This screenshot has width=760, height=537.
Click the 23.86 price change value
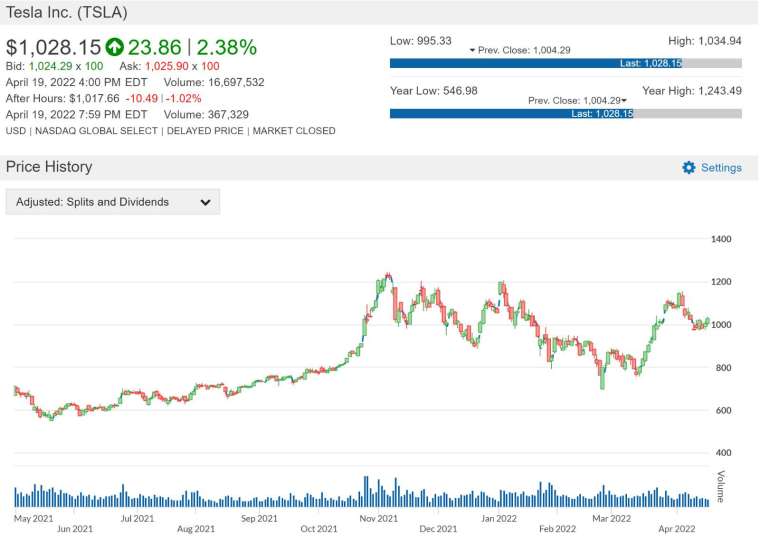tap(155, 47)
